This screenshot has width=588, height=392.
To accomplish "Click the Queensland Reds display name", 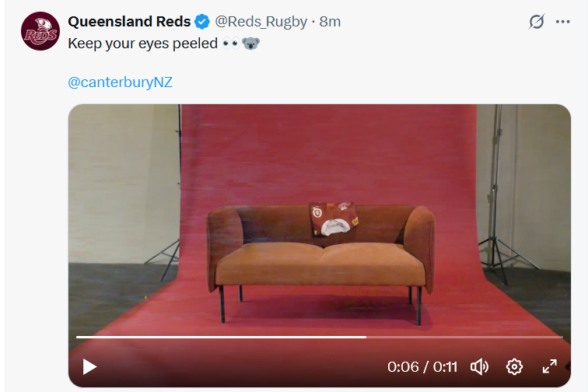I will tap(129, 22).
